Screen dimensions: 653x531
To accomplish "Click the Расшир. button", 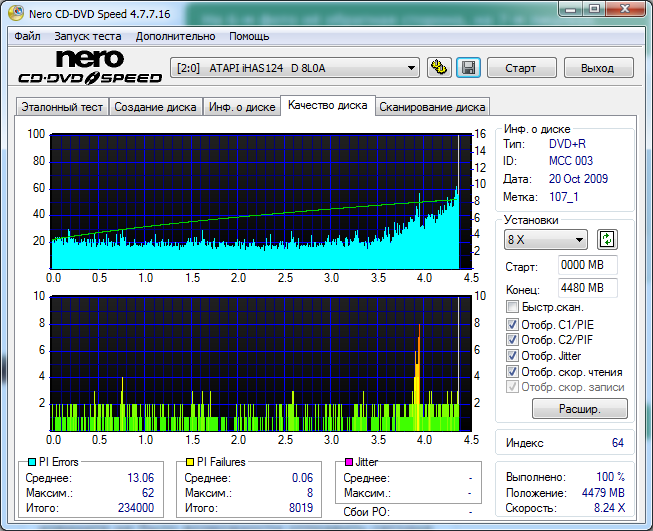I will (x=579, y=408).
